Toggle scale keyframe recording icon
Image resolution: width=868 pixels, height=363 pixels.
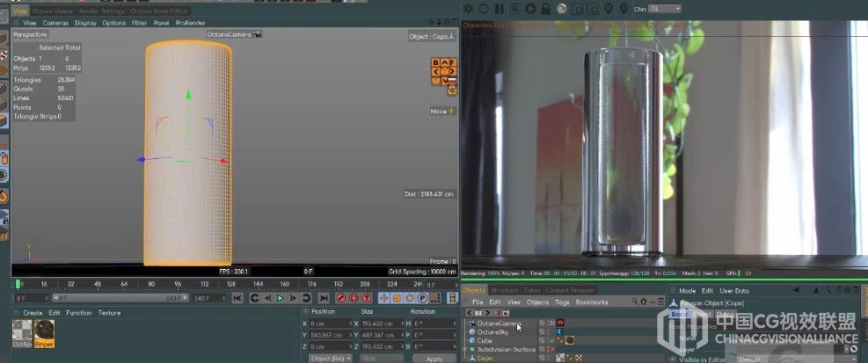click(397, 298)
